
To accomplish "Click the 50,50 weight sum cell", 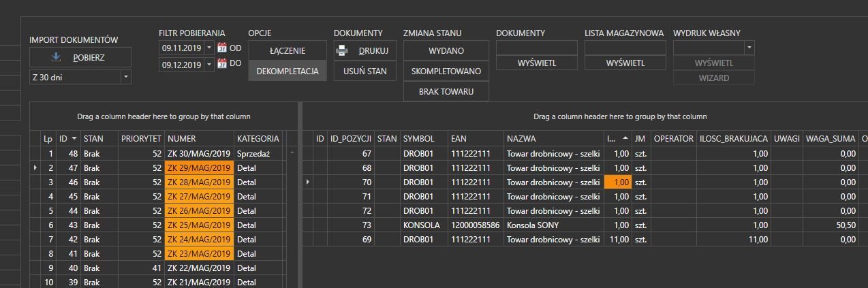I will (x=831, y=225).
